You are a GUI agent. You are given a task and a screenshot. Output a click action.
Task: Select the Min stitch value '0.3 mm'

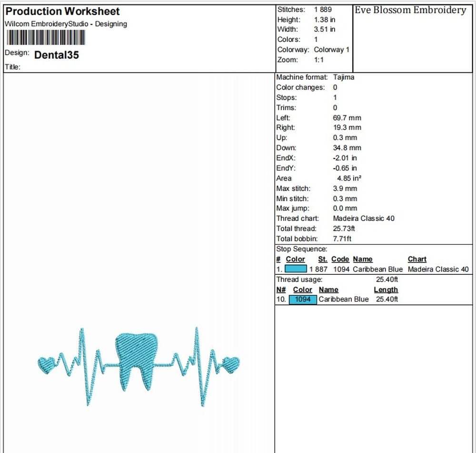tap(345, 199)
